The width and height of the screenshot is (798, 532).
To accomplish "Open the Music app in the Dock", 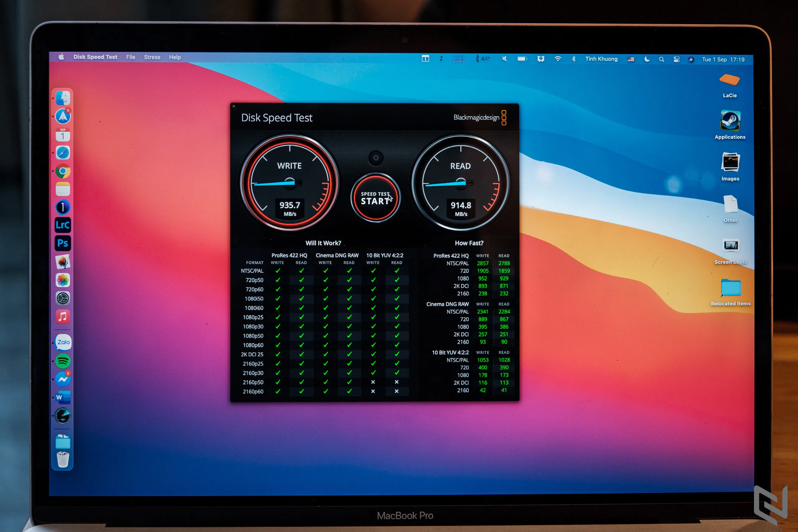I will [x=63, y=317].
